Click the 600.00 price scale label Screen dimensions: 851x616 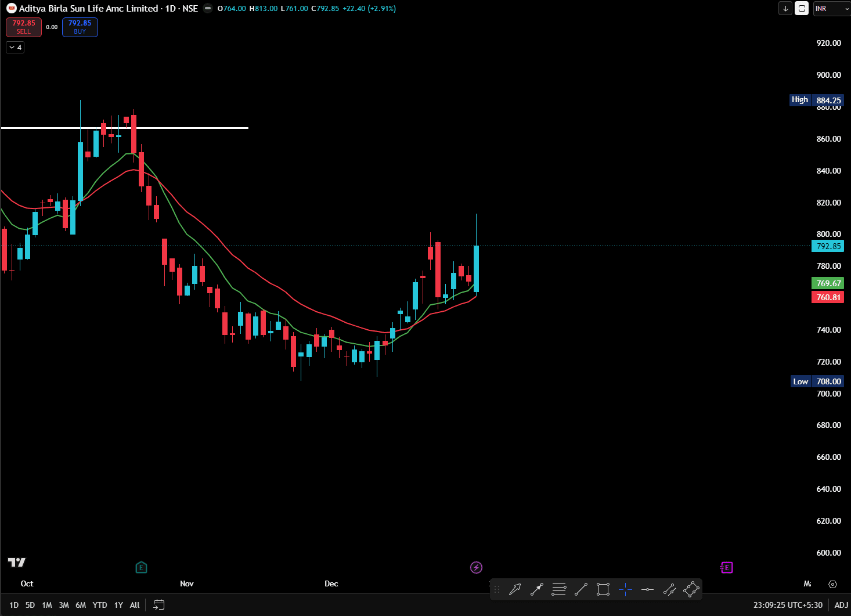(x=829, y=553)
